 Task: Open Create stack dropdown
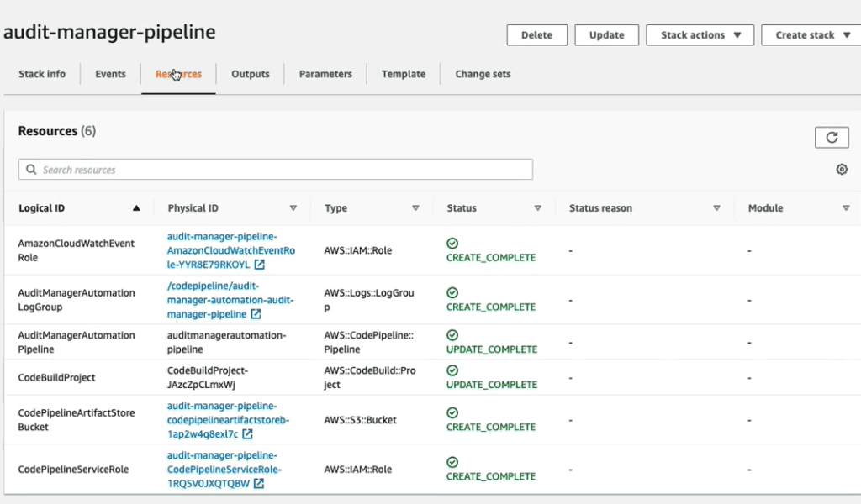tap(811, 35)
